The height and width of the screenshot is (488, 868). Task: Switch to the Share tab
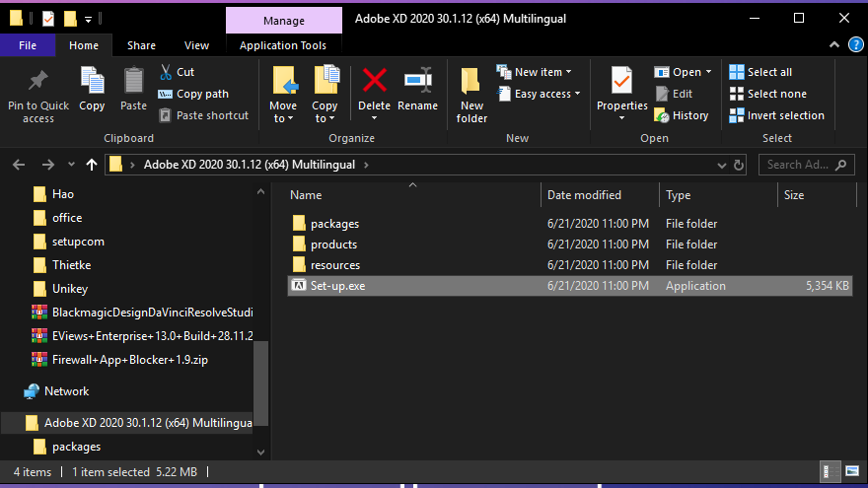click(141, 45)
